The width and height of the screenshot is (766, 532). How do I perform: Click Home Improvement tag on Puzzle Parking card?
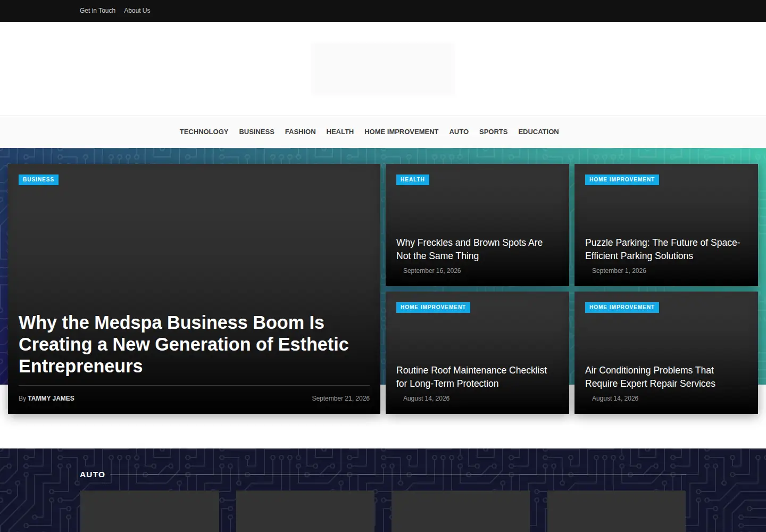coord(622,180)
